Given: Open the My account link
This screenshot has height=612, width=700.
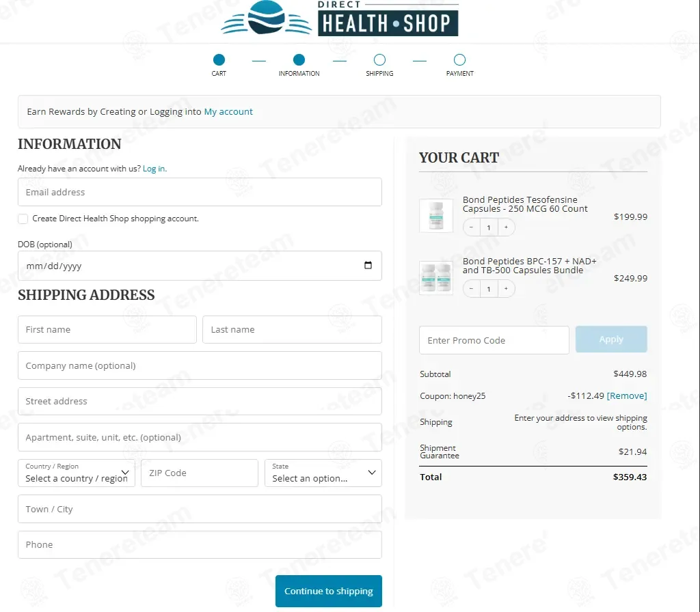Looking at the screenshot, I should click(228, 111).
